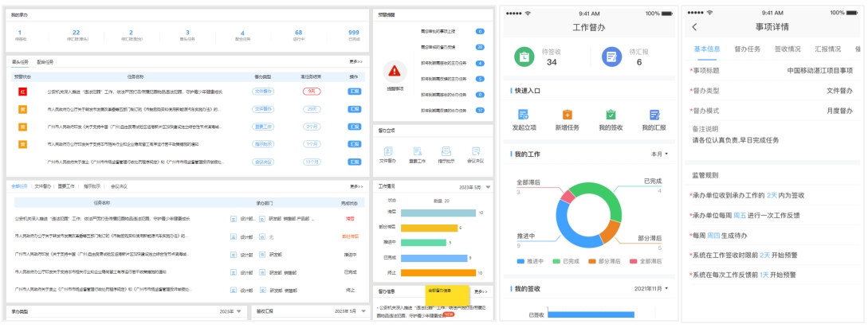The height and width of the screenshot is (328, 868).
Task: Click 汇报 button in red-status row
Action: point(354,92)
